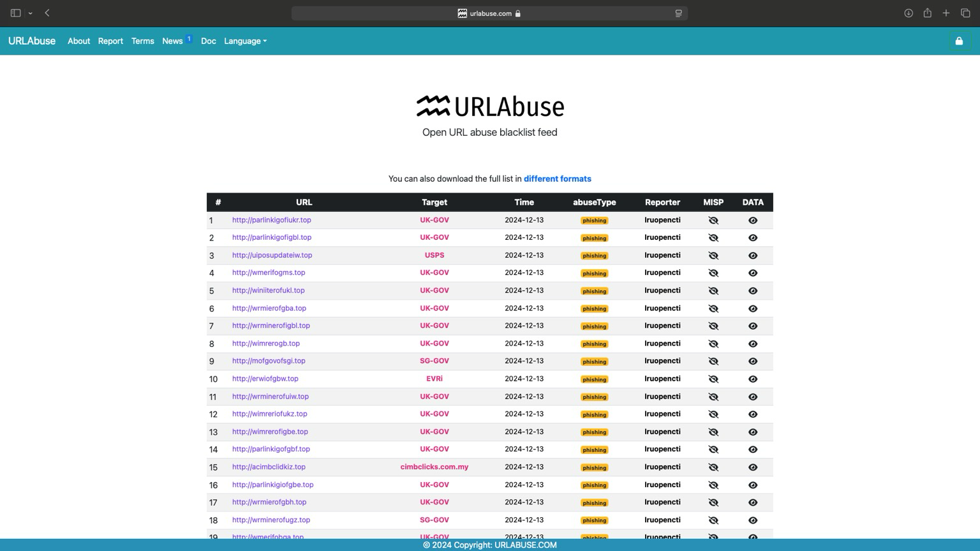View DATA eye icon for erwiofgbw.top

[x=753, y=379]
